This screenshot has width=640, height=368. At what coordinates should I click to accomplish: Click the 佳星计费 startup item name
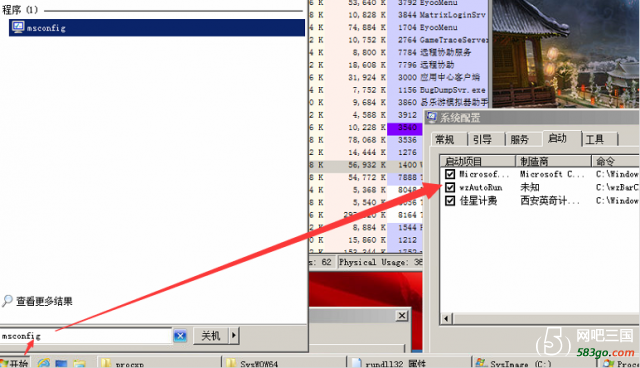pos(478,200)
